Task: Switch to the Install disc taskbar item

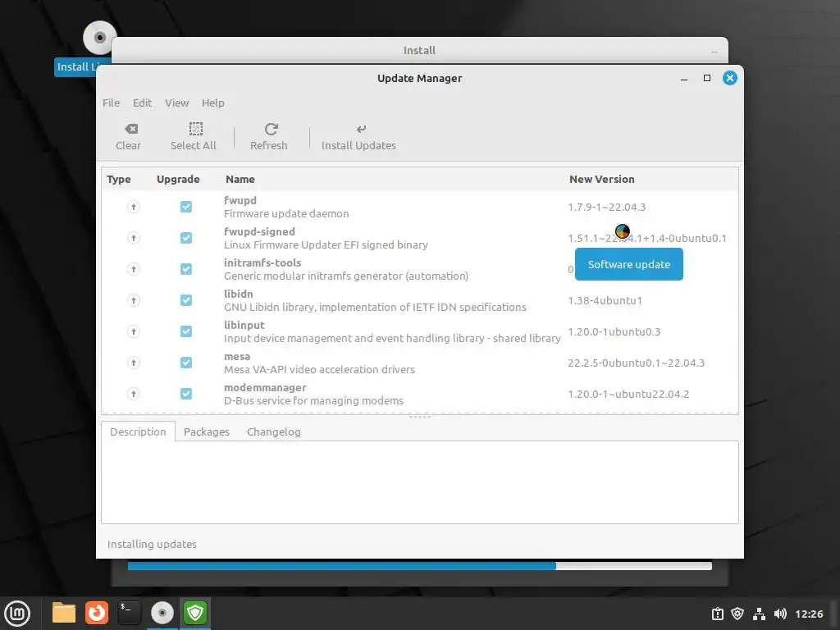Action: tap(162, 613)
